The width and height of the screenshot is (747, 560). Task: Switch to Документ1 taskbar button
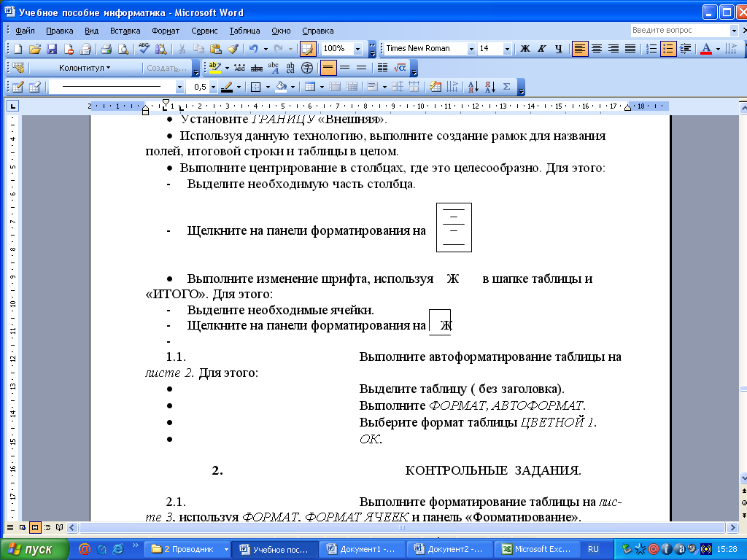click(362, 549)
